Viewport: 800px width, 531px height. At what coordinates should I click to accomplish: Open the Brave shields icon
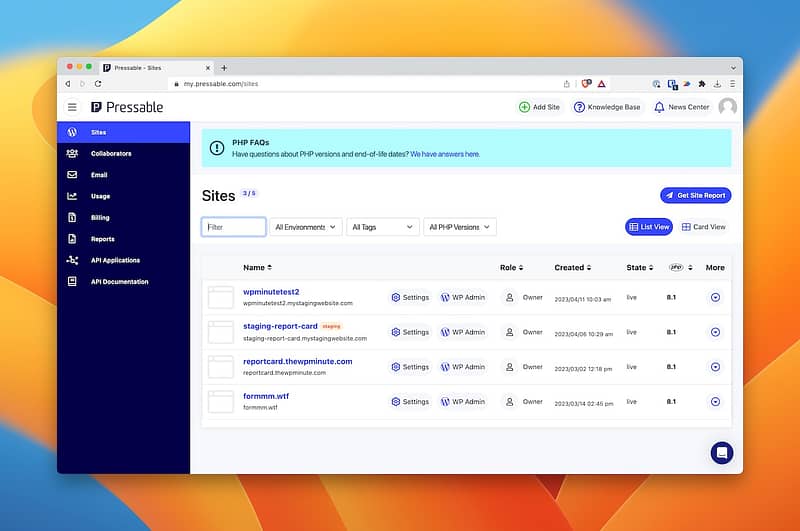(586, 84)
